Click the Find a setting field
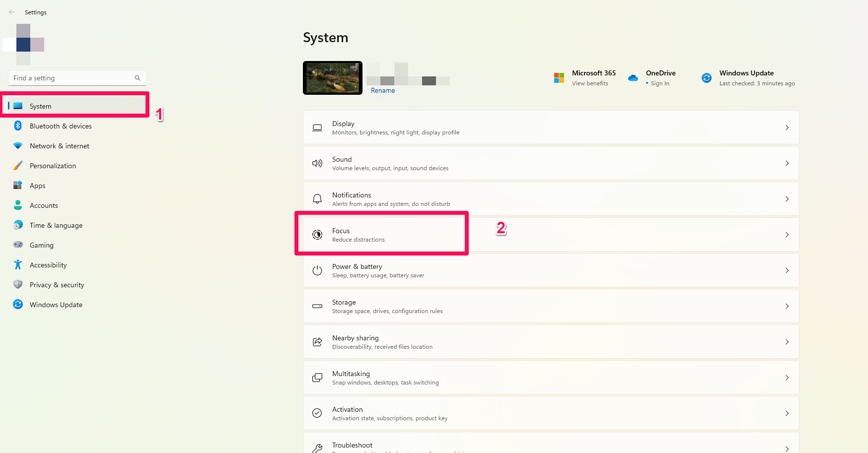 72,78
